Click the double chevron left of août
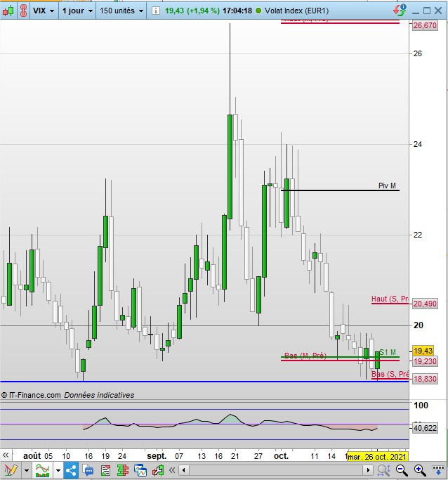This screenshot has height=480, width=448. coord(6,455)
